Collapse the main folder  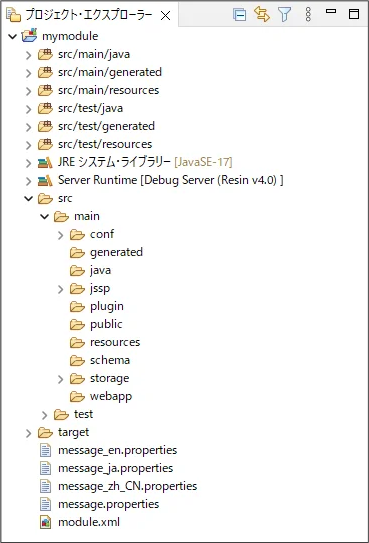pyautogui.click(x=45, y=216)
